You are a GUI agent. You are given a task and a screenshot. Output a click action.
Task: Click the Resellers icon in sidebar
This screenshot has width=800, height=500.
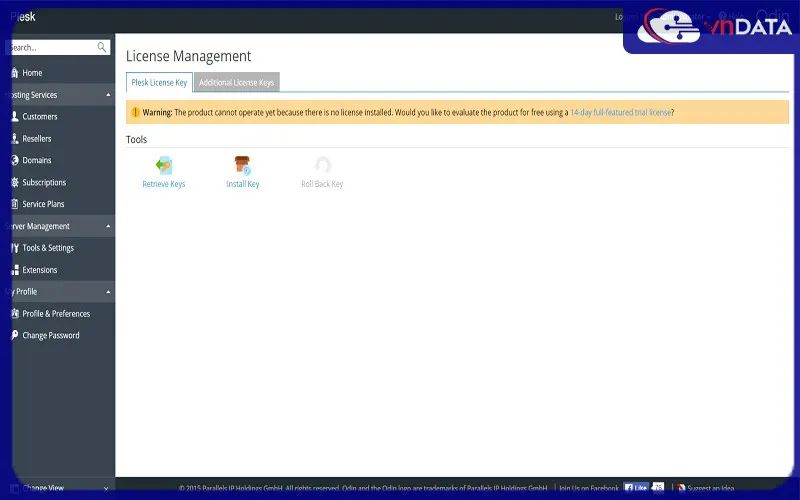point(15,138)
